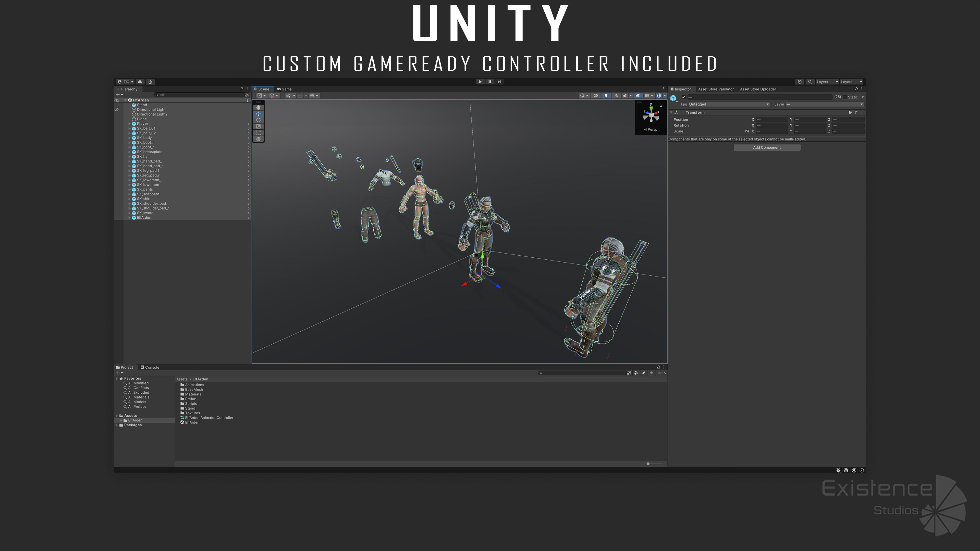Enable the Static checkbox

(x=845, y=97)
